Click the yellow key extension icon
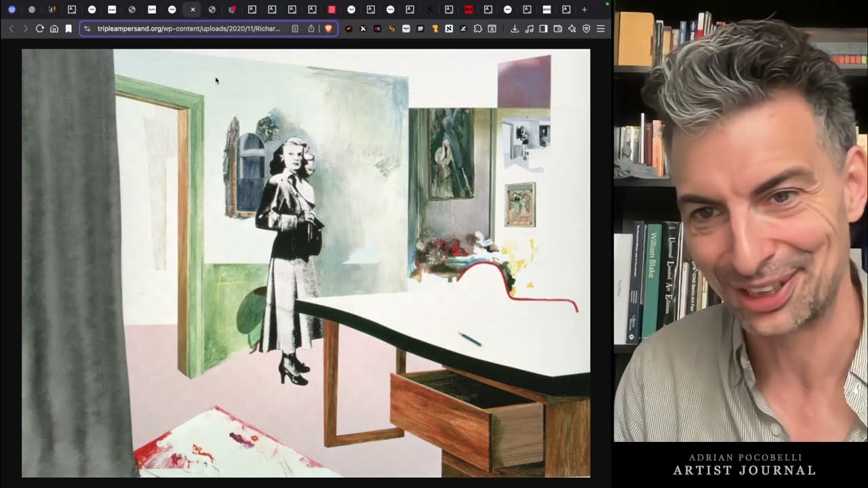 pyautogui.click(x=435, y=28)
